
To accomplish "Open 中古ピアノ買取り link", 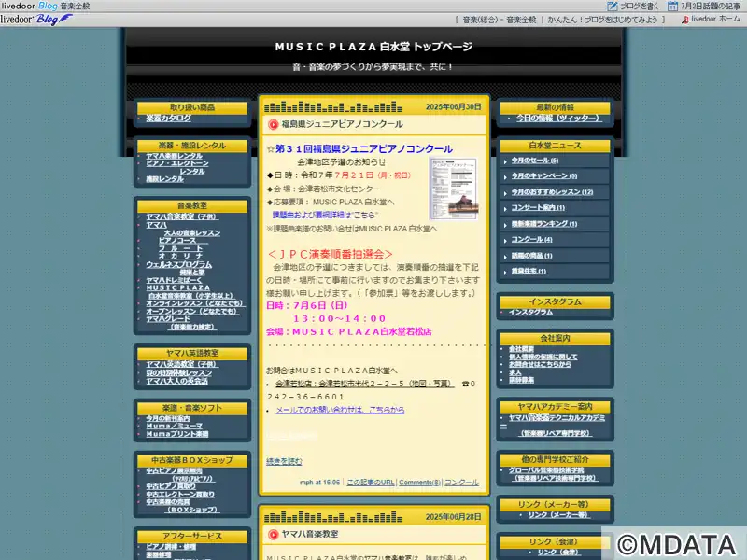I will click(x=171, y=486).
